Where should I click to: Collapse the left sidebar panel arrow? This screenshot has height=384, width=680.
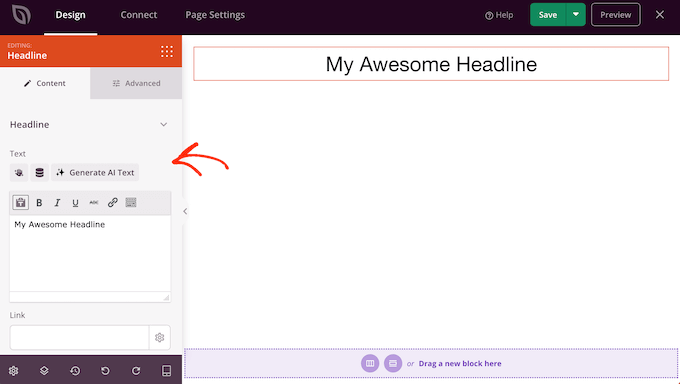click(185, 211)
